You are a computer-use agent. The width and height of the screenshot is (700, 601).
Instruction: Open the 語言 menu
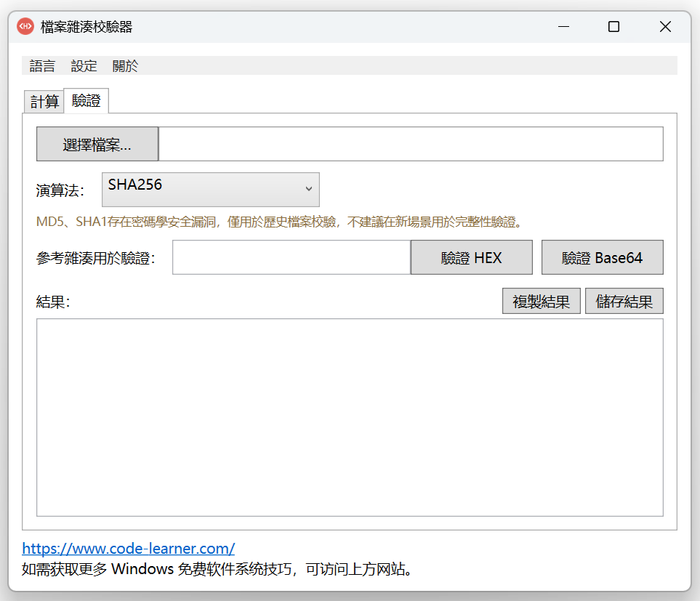pos(42,66)
